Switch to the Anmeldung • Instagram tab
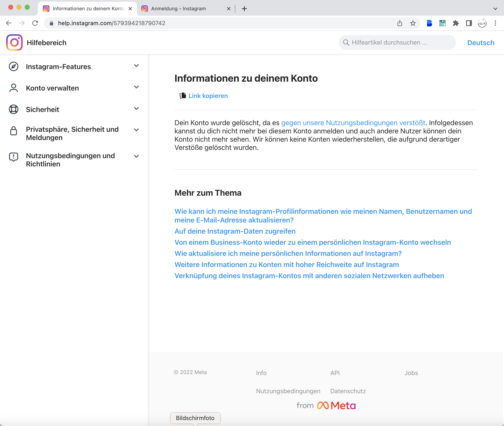This screenshot has width=504, height=426. tap(186, 9)
